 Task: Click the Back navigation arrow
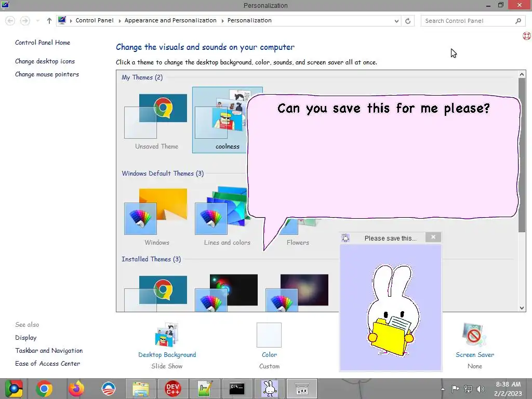click(10, 21)
